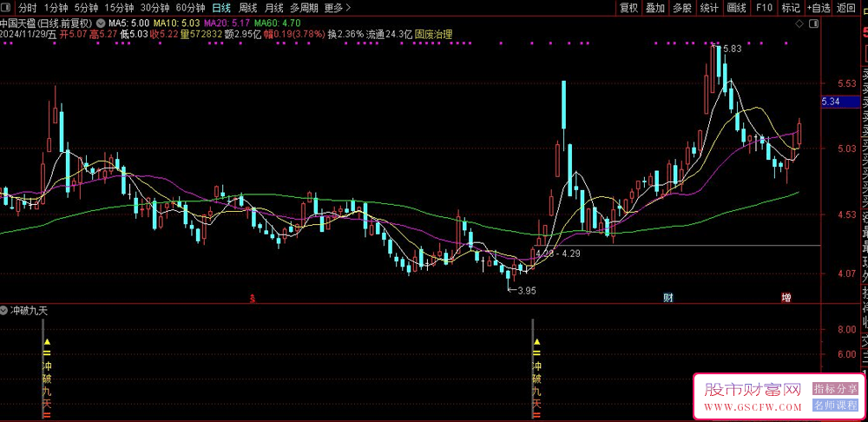
Task: Click the diamond icon above the chart
Action: point(799,23)
